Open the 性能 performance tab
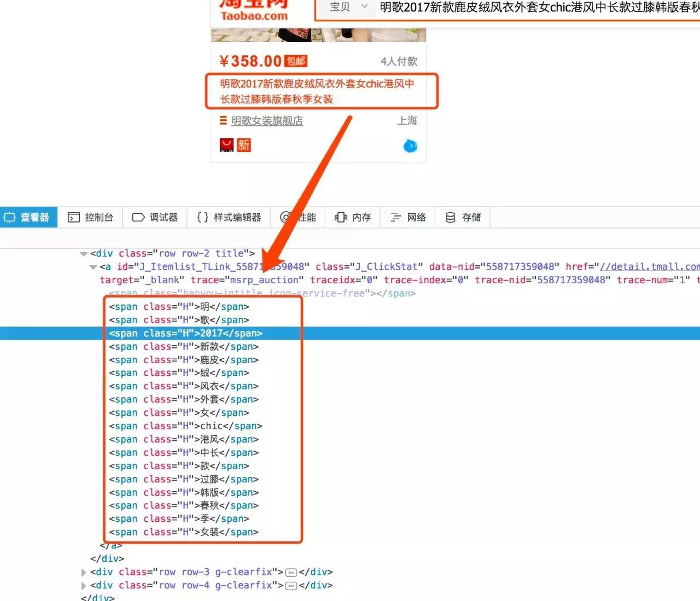Screen dimensions: 700x601 click(298, 217)
